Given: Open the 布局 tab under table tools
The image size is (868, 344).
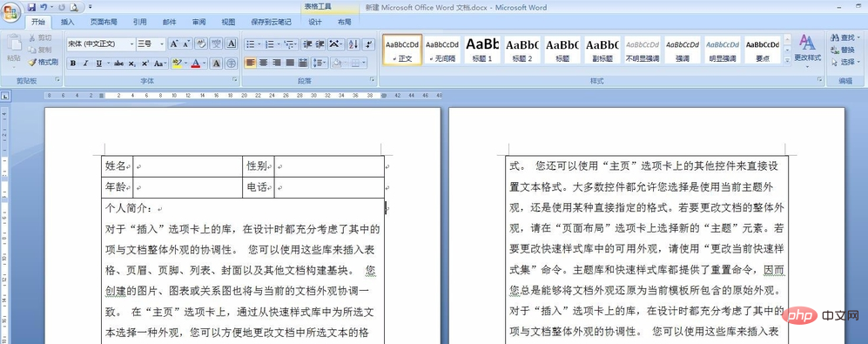Looking at the screenshot, I should pyautogui.click(x=344, y=22).
